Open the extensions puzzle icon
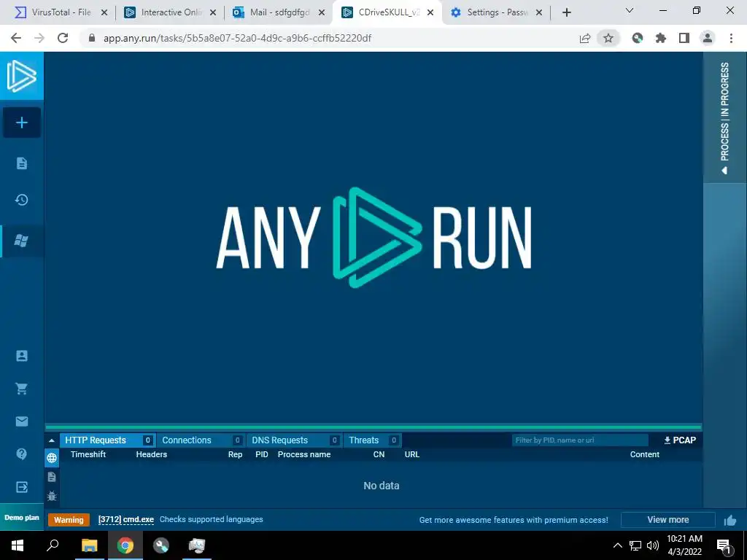The height and width of the screenshot is (560, 747). 661,38
